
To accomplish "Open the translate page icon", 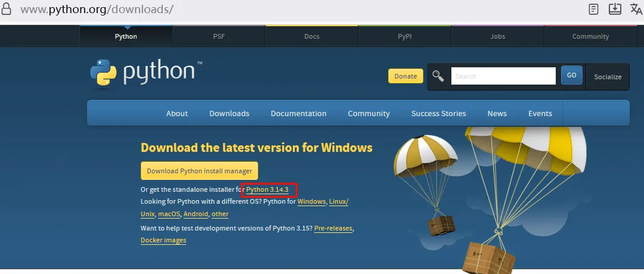I will pyautogui.click(x=636, y=9).
